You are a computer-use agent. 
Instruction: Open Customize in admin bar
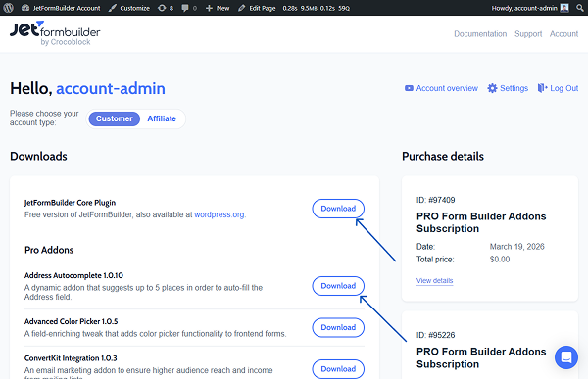click(129, 8)
